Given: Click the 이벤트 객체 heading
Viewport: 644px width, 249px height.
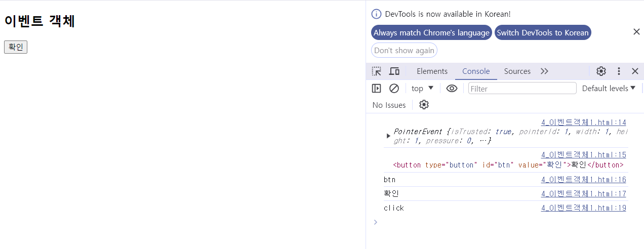Looking at the screenshot, I should [x=39, y=21].
